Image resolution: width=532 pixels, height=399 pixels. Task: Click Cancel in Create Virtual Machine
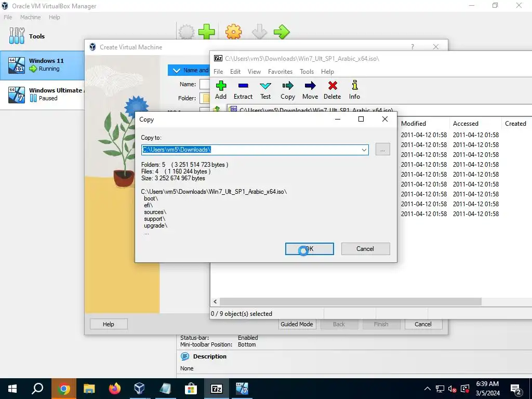[x=423, y=324]
